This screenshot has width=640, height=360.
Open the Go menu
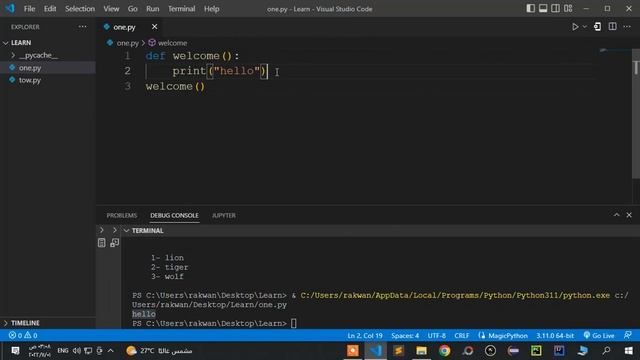tap(133, 9)
